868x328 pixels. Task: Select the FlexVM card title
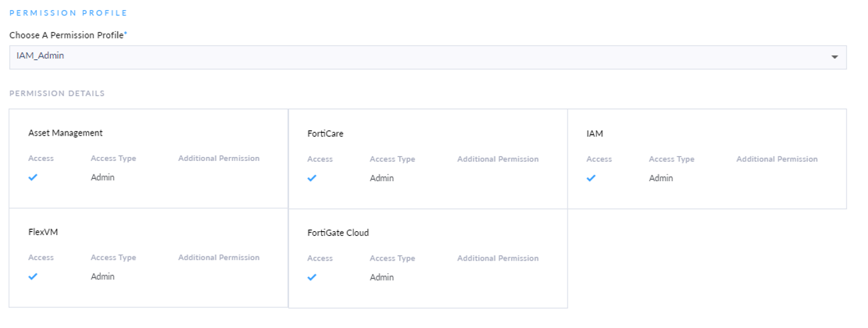(x=43, y=232)
